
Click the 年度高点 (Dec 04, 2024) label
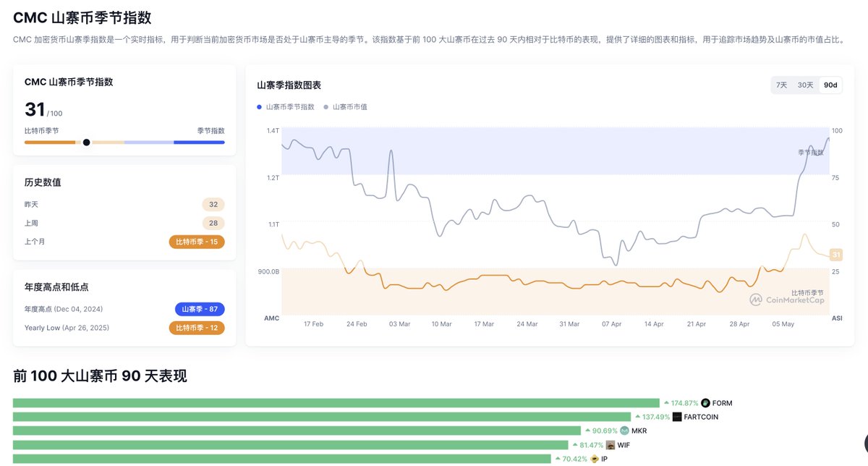coord(65,309)
